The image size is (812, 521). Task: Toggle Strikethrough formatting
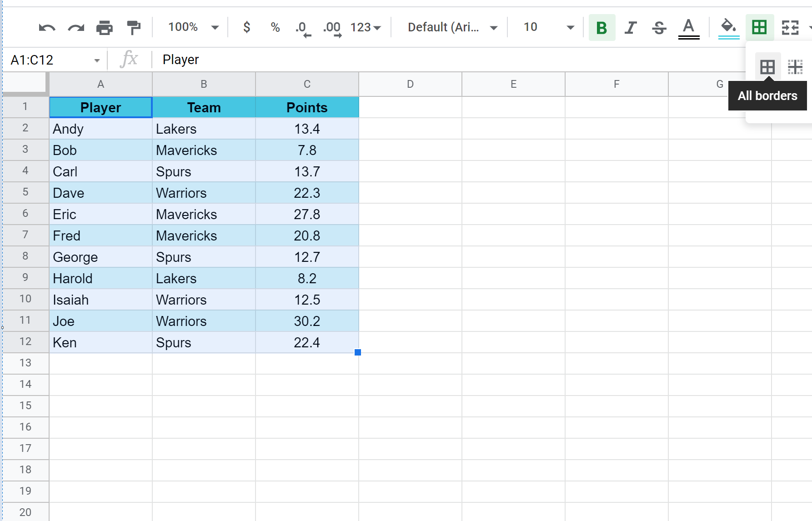(659, 28)
